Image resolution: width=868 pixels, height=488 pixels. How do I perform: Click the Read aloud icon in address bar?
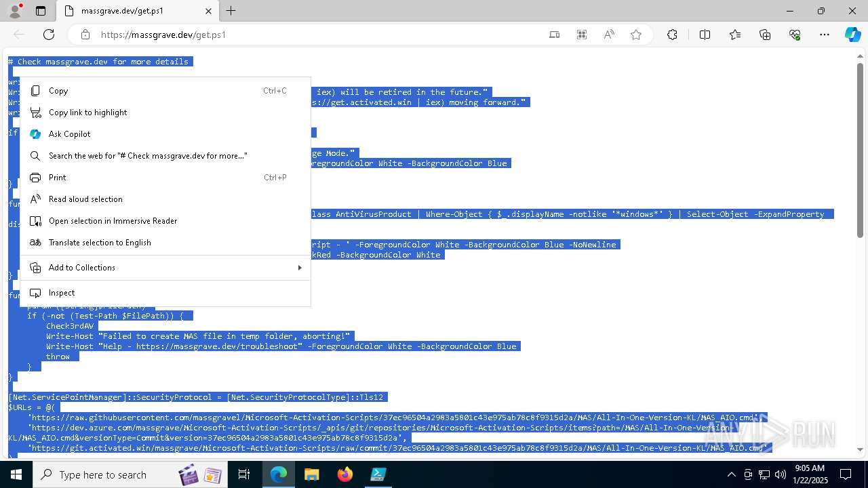(x=609, y=35)
